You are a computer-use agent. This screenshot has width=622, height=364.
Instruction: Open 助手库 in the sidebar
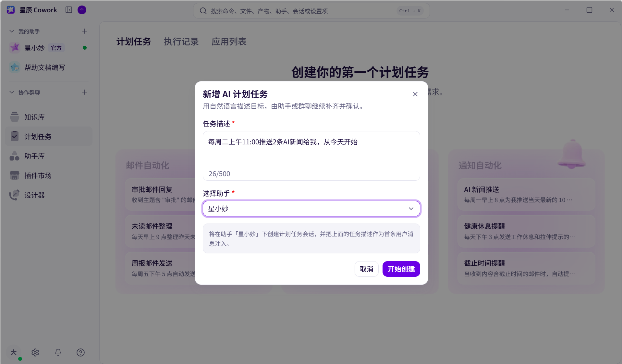click(49, 156)
